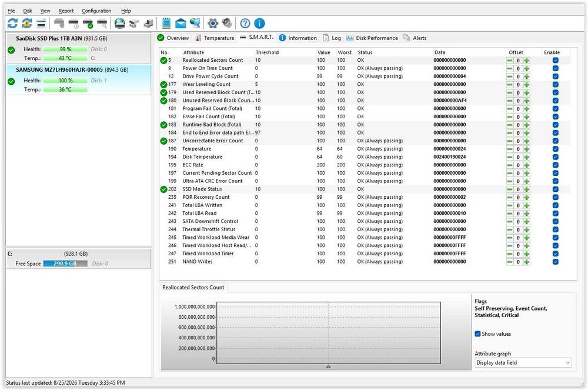The image size is (588, 390).
Task: Increase offset for Reallocated Sectors Count
Action: point(526,61)
